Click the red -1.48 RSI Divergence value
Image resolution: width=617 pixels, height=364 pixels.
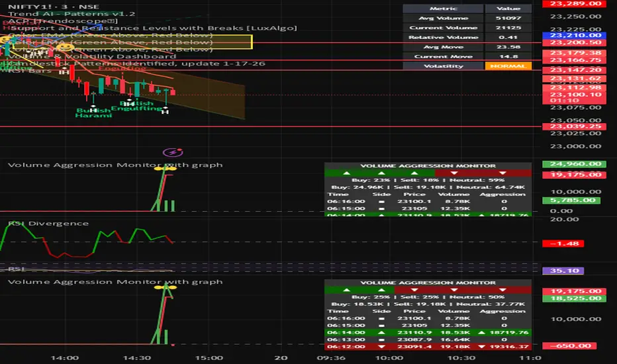(563, 244)
